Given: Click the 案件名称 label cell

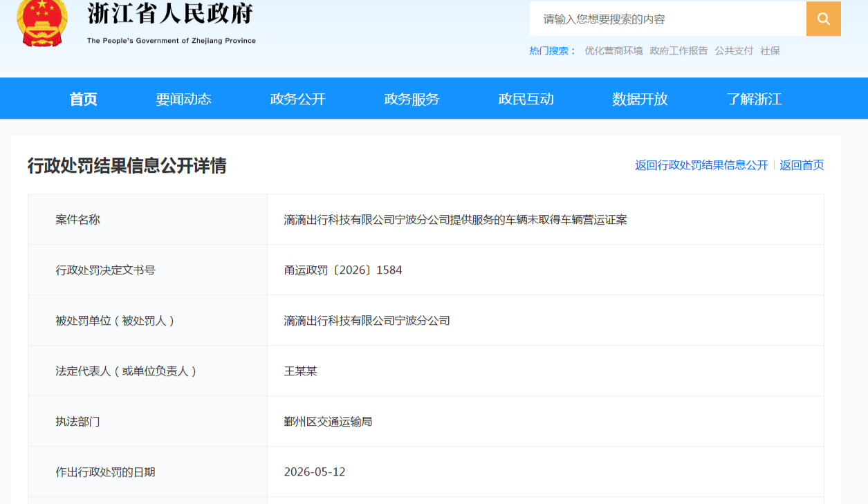Looking at the screenshot, I should (x=147, y=219).
